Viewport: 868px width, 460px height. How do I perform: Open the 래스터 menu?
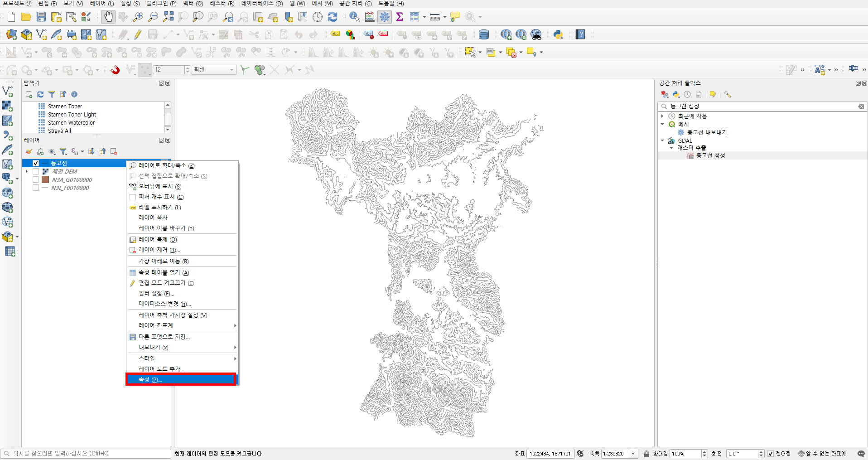[222, 4]
